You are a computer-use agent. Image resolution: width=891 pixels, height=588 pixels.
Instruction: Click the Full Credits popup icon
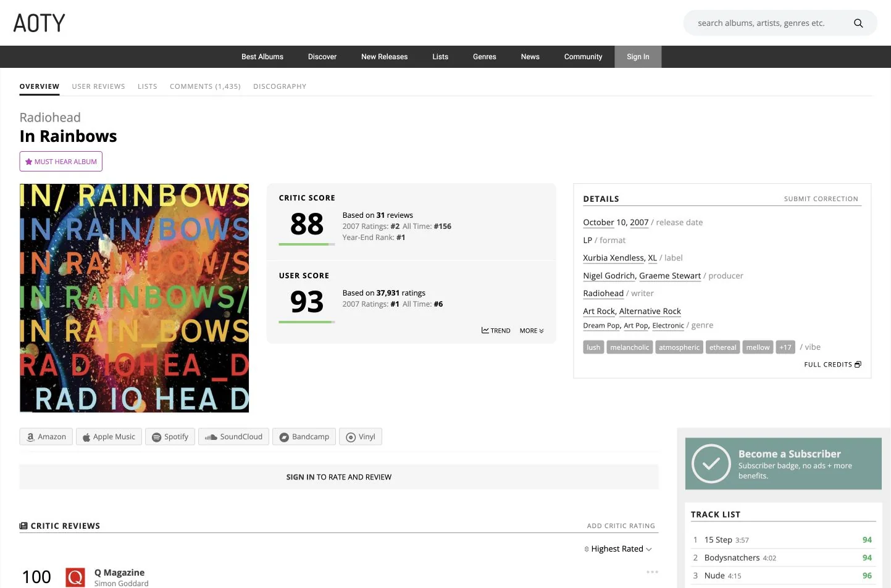point(858,365)
